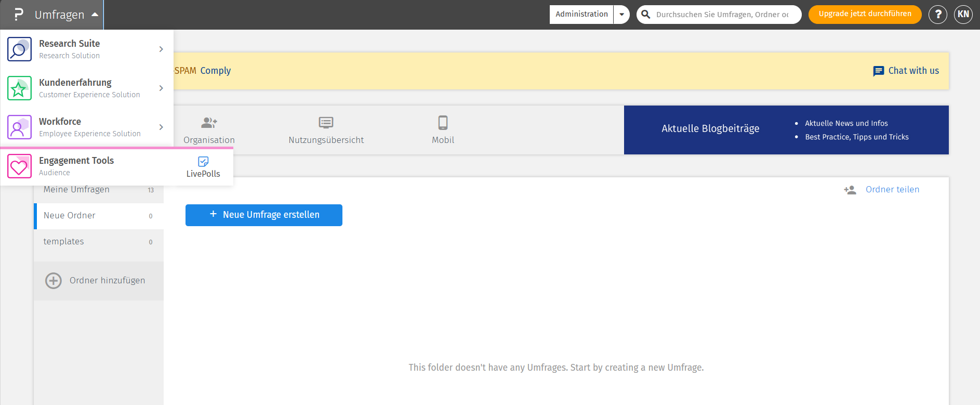Focus the survey search input field
This screenshot has height=405, width=980.
click(x=722, y=15)
